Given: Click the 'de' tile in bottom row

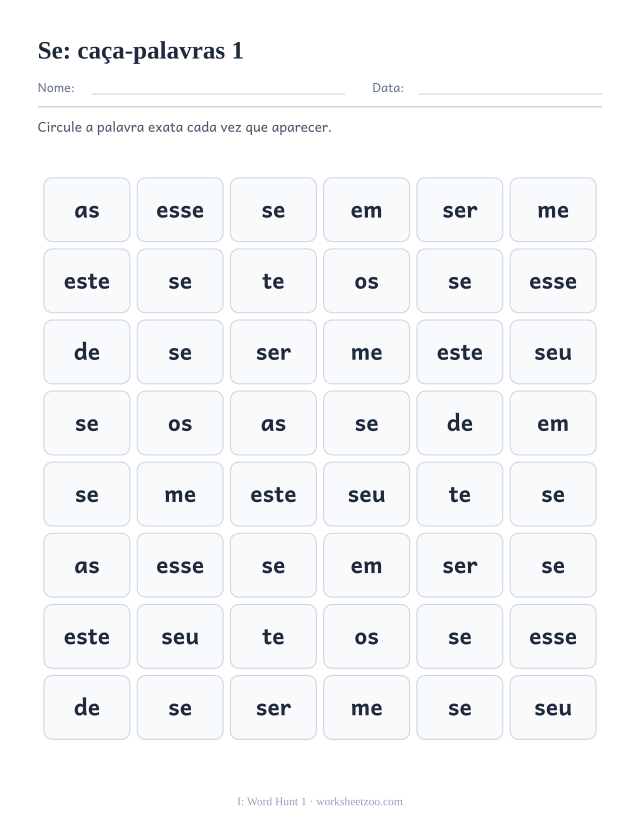Looking at the screenshot, I should (x=87, y=707).
